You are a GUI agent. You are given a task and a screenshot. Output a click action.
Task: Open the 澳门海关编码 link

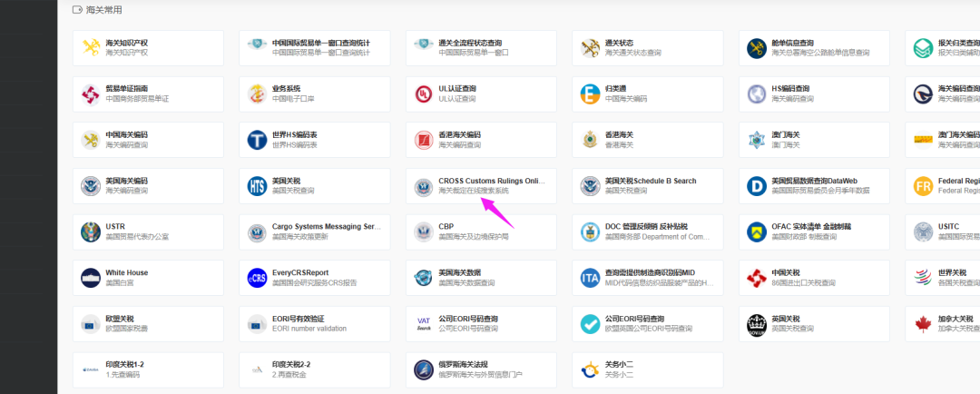click(943, 140)
